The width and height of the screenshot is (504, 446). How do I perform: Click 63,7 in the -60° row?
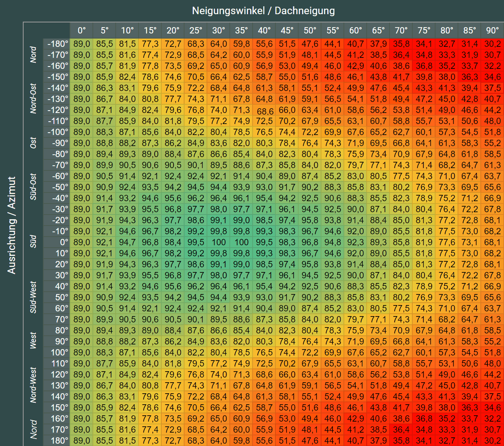pyautogui.click(x=493, y=176)
